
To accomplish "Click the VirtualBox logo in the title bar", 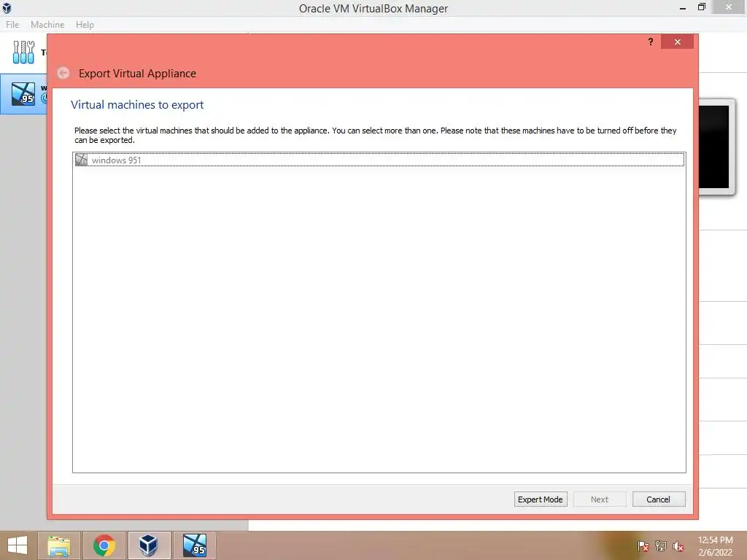I will point(7,7).
